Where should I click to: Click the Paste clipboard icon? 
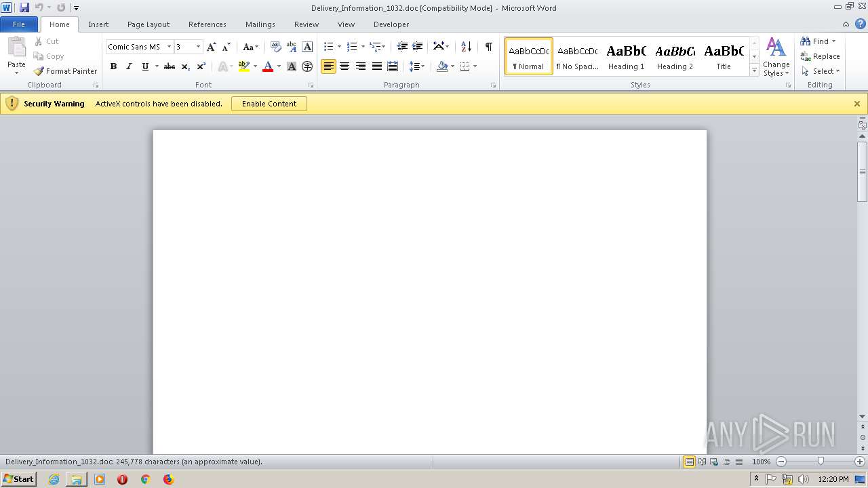pos(16,49)
